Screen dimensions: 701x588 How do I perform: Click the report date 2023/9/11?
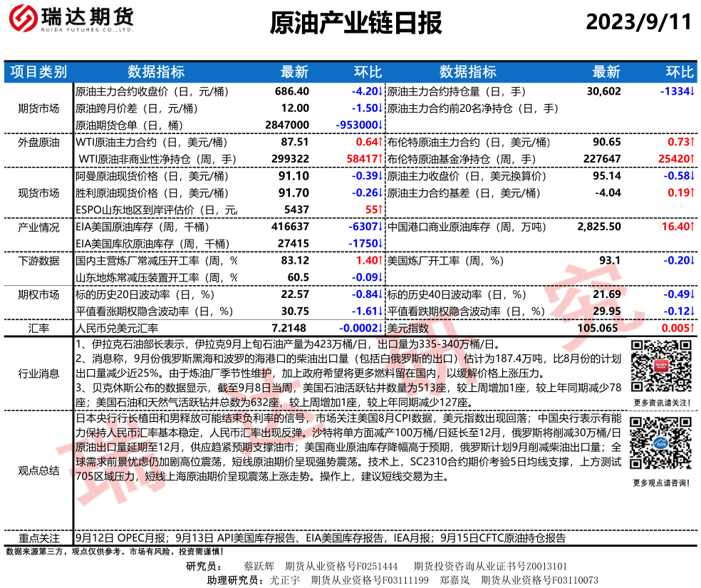tap(638, 22)
